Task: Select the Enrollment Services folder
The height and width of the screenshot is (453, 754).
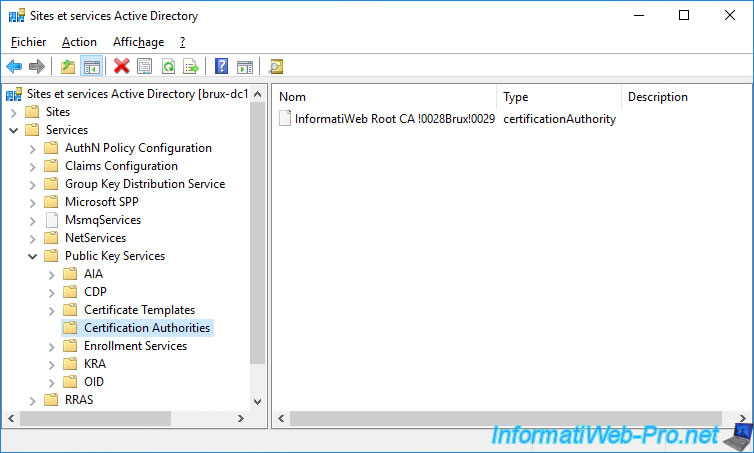Action: click(x=135, y=346)
